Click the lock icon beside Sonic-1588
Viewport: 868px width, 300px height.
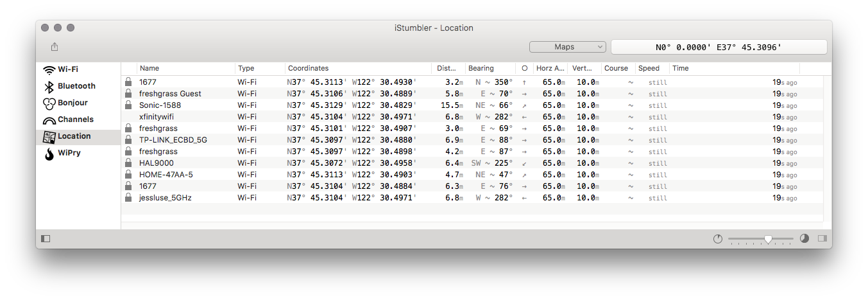[x=128, y=105]
